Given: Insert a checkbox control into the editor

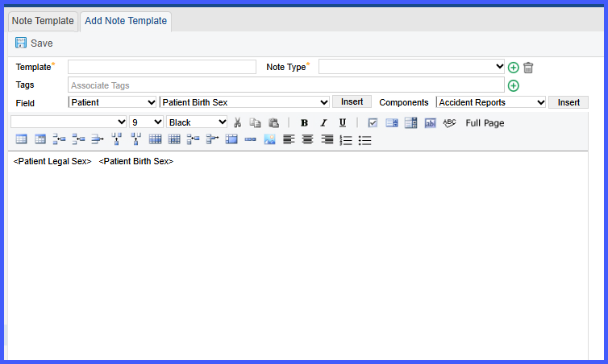Looking at the screenshot, I should (x=373, y=122).
